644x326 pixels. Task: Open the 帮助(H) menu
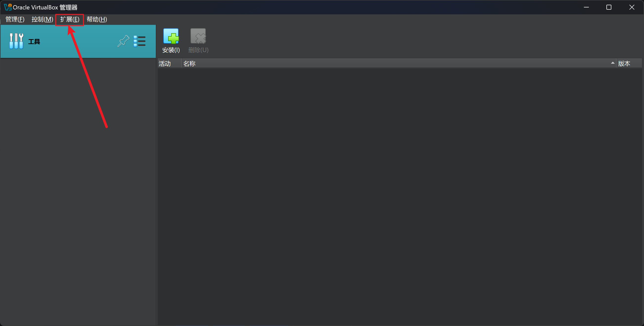tap(97, 19)
